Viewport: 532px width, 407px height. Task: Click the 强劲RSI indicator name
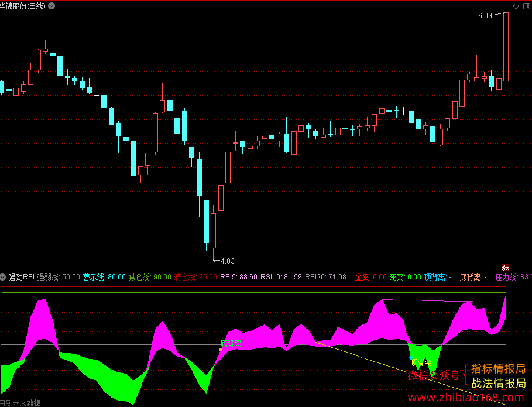click(x=22, y=277)
